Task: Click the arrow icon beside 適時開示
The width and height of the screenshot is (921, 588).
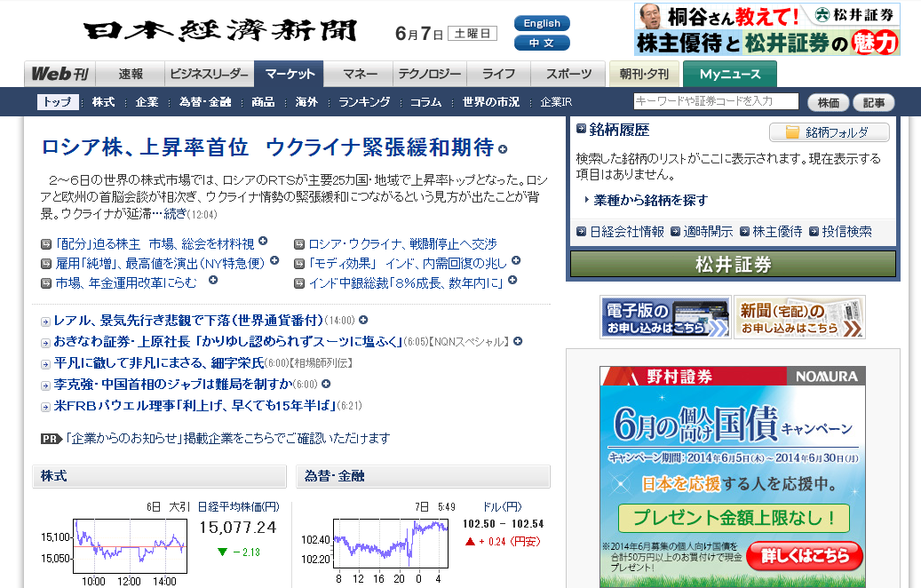Action: click(x=674, y=232)
